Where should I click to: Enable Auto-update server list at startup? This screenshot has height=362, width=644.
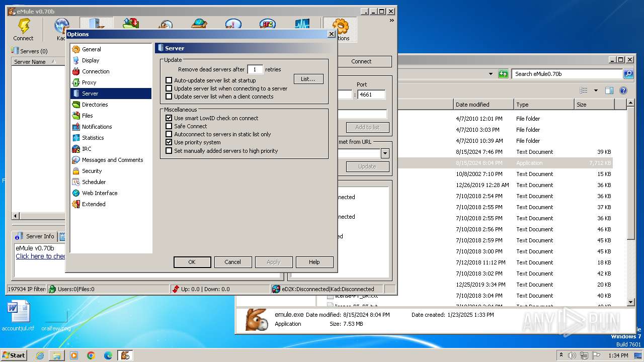[169, 80]
